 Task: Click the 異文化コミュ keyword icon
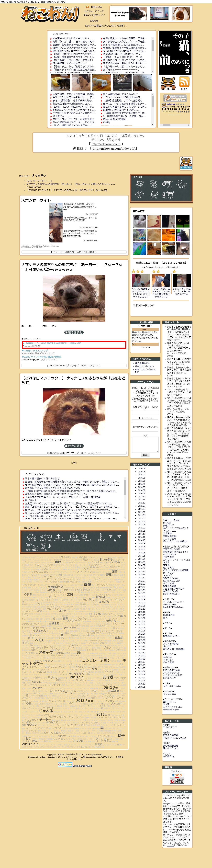coord(32,547)
